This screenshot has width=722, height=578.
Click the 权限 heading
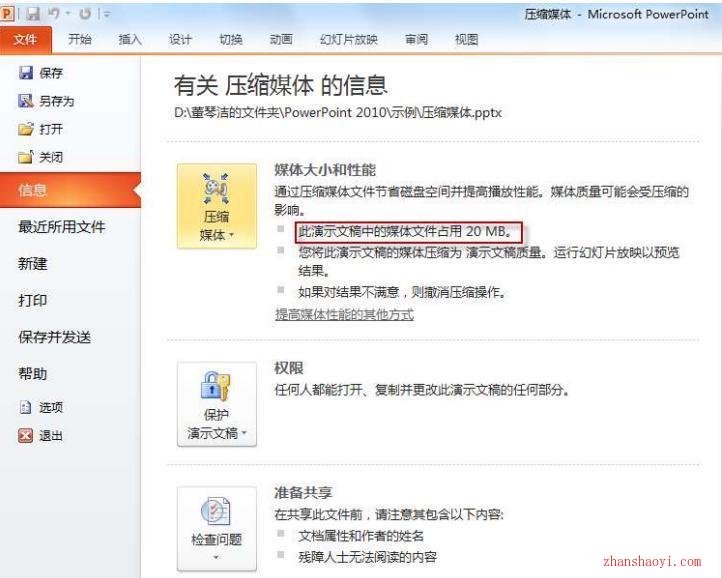point(289,368)
